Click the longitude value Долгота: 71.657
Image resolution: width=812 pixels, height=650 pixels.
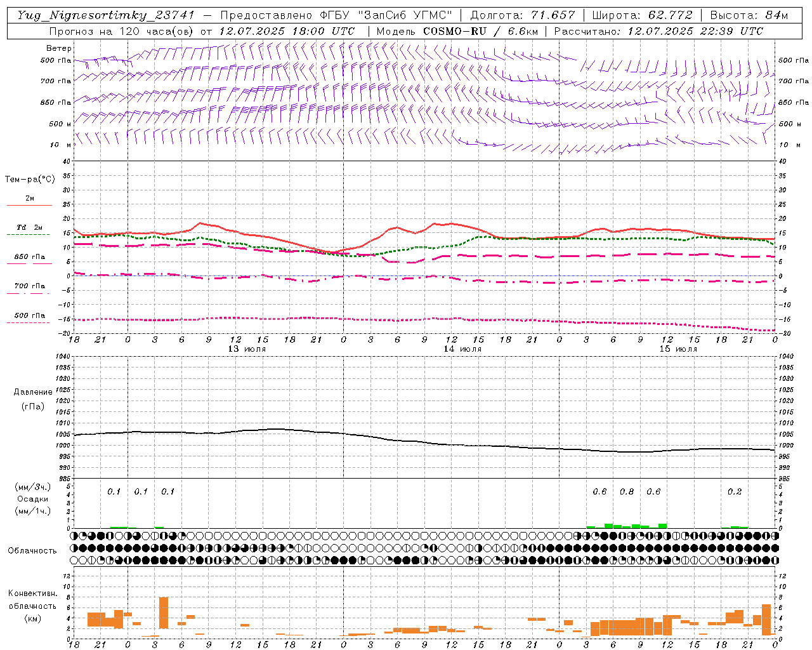click(x=523, y=15)
